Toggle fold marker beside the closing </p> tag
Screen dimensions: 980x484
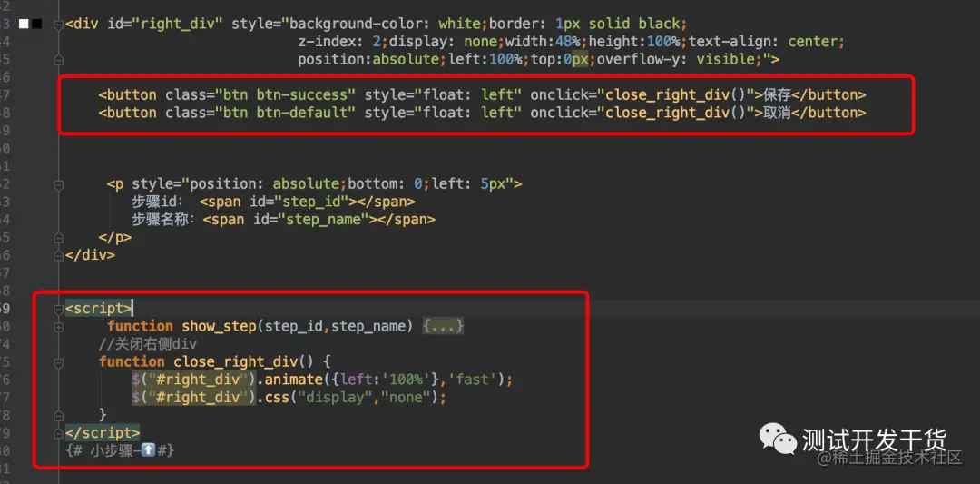click(x=58, y=238)
